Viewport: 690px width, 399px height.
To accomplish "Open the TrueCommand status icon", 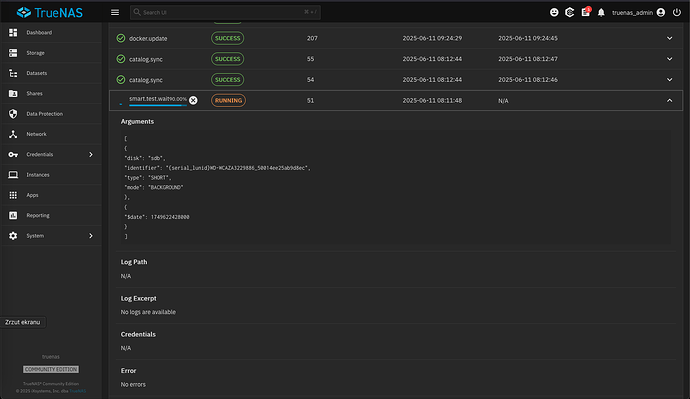I will click(x=569, y=12).
